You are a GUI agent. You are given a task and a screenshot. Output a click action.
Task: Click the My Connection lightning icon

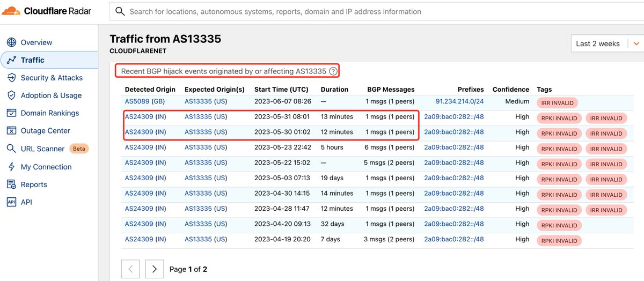tap(11, 167)
